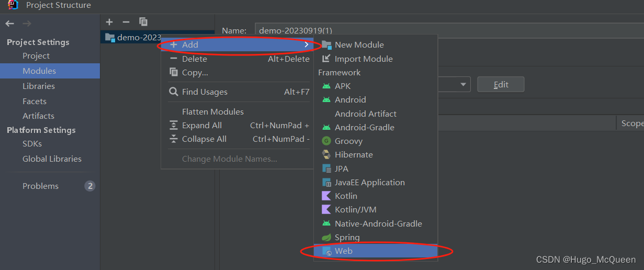Expand the dropdown arrow beside Edit button
Viewport: 644px width, 270px height.
pyautogui.click(x=464, y=85)
